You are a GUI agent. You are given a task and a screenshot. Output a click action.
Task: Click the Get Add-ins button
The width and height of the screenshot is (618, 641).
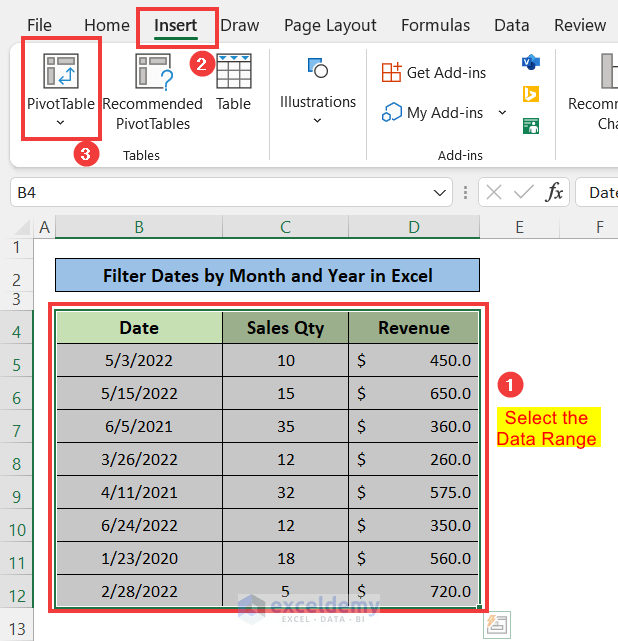click(x=434, y=73)
